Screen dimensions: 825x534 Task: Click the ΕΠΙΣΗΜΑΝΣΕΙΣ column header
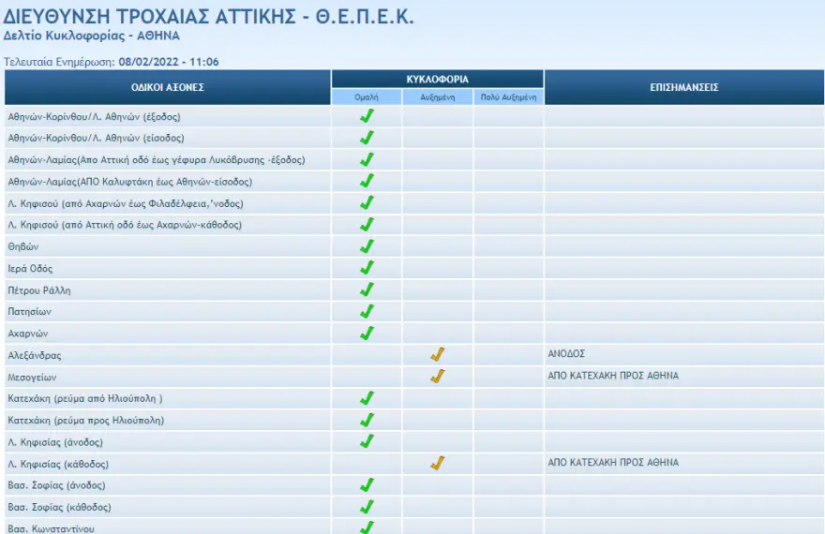[684, 87]
